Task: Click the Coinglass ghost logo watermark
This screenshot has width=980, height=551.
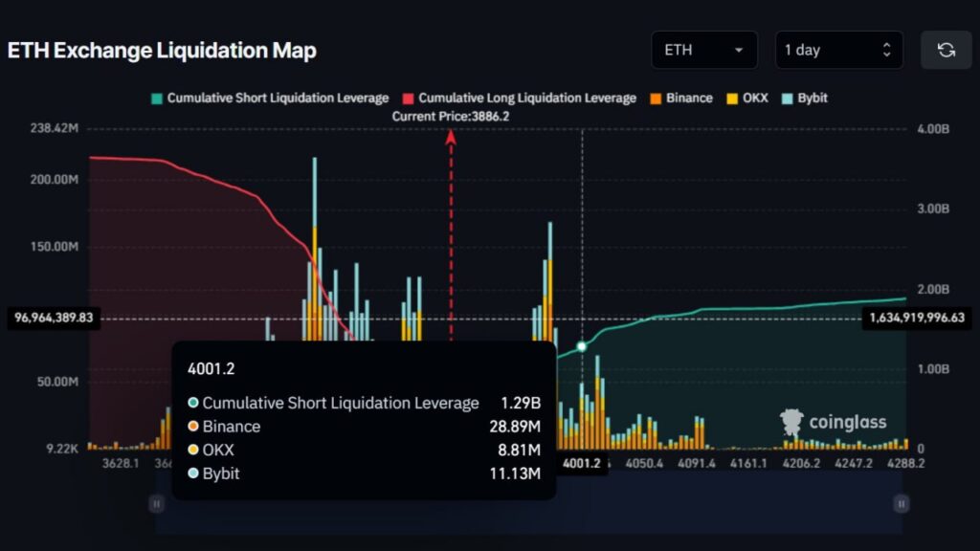Action: point(791,421)
